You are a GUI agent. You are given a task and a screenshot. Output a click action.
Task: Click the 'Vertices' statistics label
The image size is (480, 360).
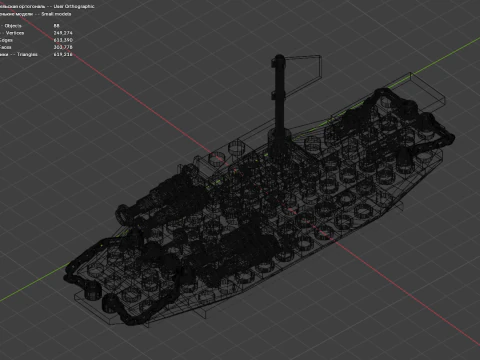[15, 33]
